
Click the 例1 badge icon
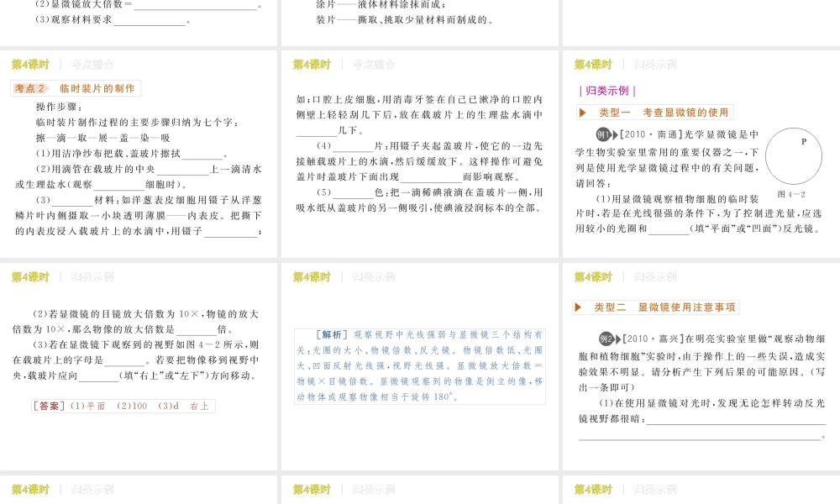pyautogui.click(x=607, y=135)
